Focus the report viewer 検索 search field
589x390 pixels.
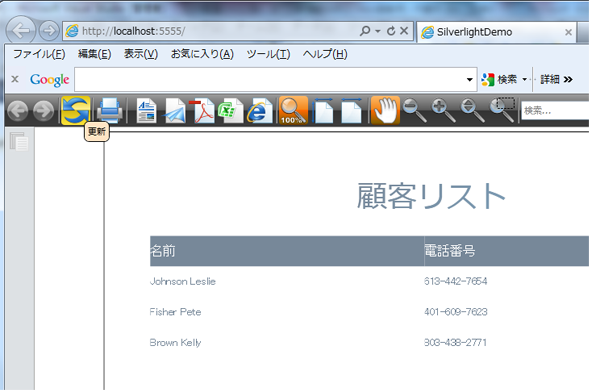tap(555, 110)
